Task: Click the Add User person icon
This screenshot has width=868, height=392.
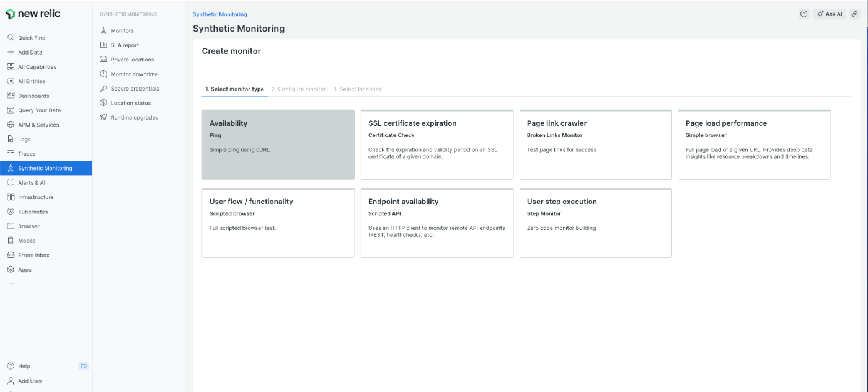Action: (11, 381)
